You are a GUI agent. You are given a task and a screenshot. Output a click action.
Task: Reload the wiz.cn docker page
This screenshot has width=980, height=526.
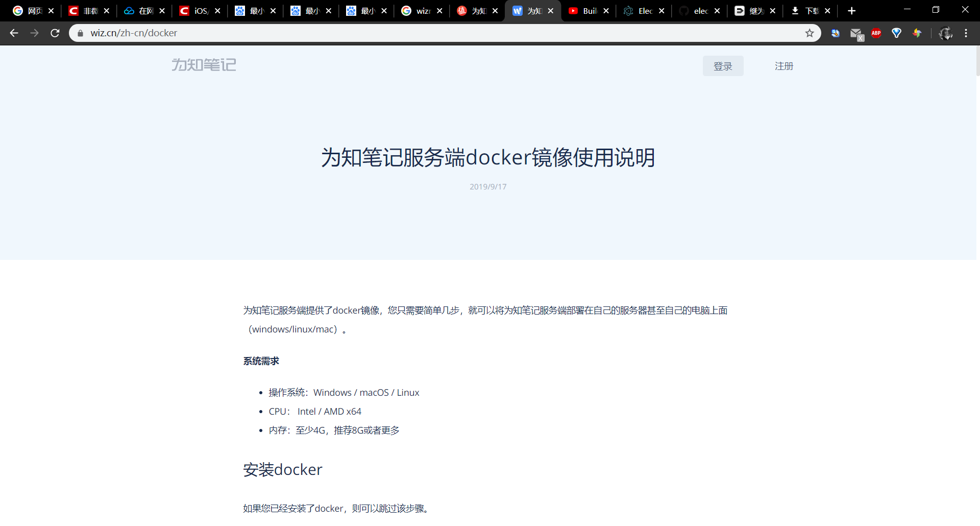(55, 33)
